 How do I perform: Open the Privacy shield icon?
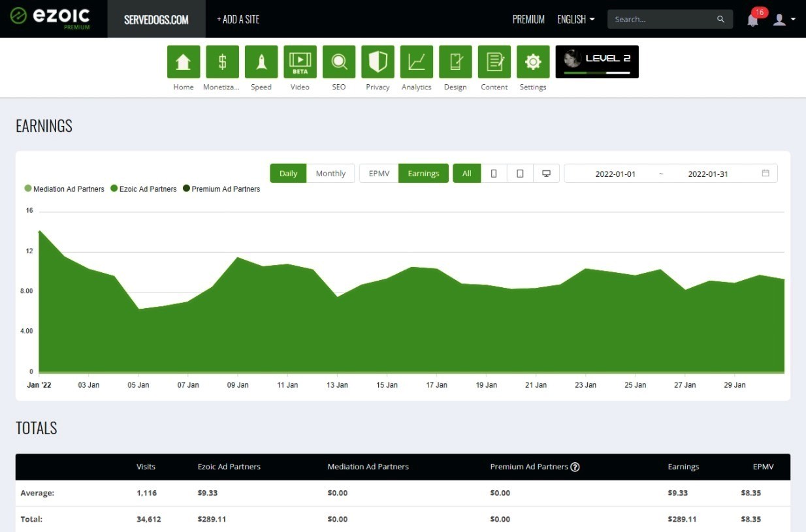tap(378, 62)
